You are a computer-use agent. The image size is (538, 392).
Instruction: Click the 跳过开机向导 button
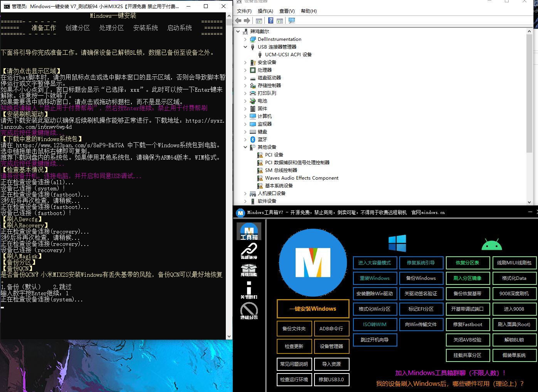click(x=375, y=340)
